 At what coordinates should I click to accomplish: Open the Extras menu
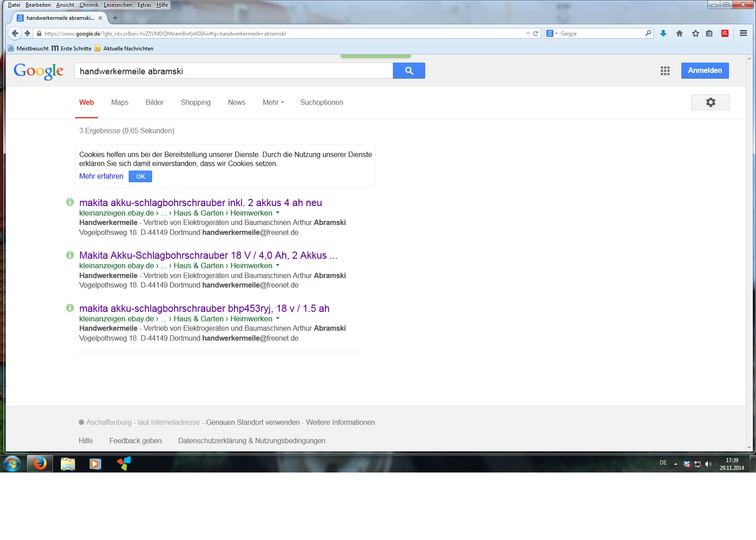[144, 5]
